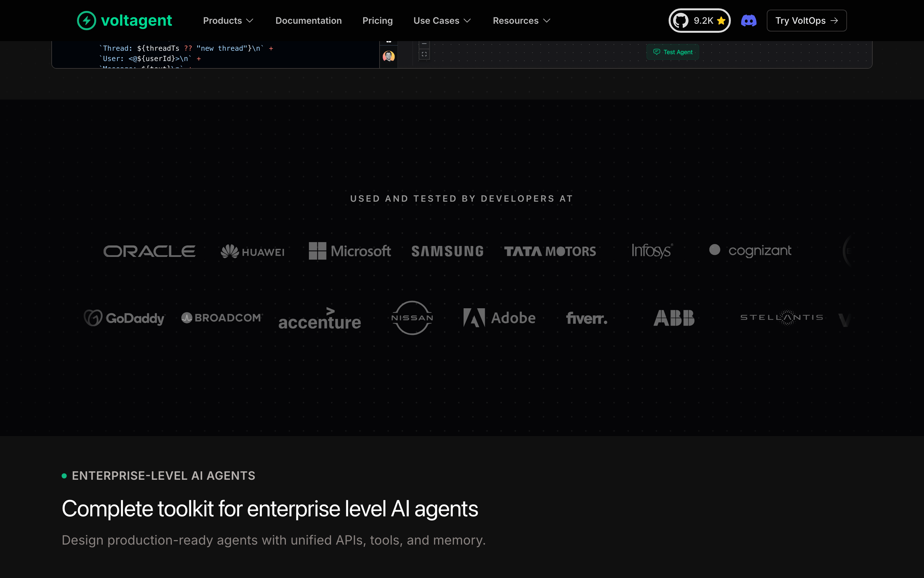Expand the Products dropdown menu

pyautogui.click(x=228, y=21)
